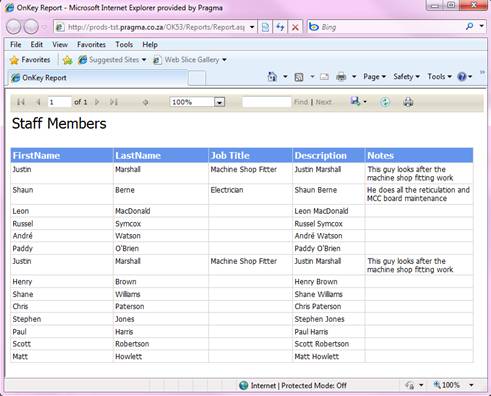The image size is (491, 396).
Task: Click the current page number field
Action: click(59, 102)
